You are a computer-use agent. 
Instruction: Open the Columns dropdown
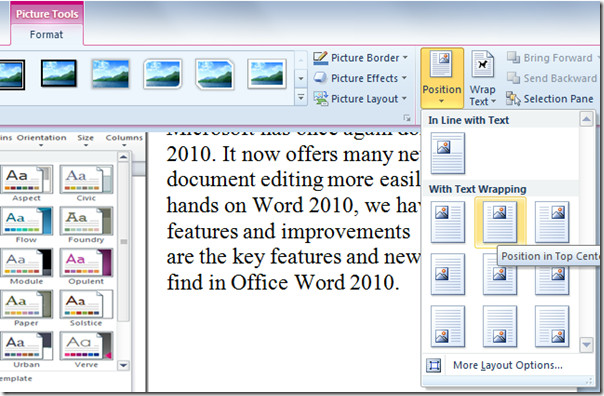[124, 141]
